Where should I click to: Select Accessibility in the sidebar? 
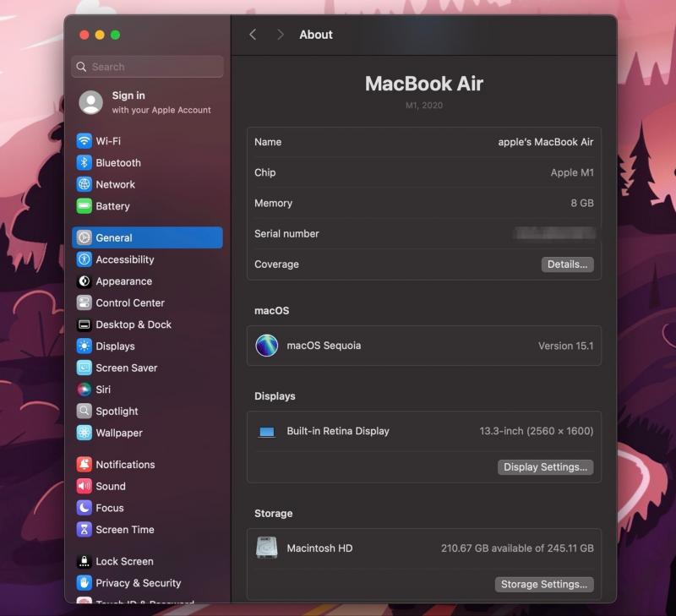click(x=147, y=259)
